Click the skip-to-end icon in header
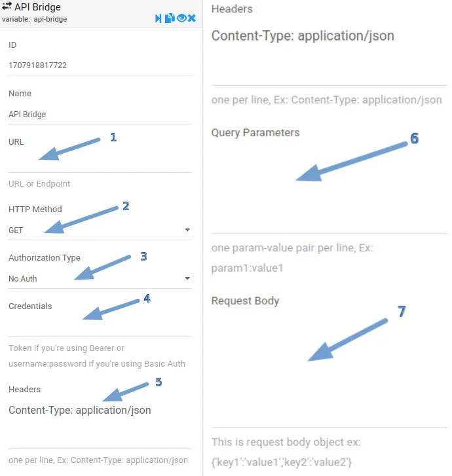 pyautogui.click(x=158, y=18)
